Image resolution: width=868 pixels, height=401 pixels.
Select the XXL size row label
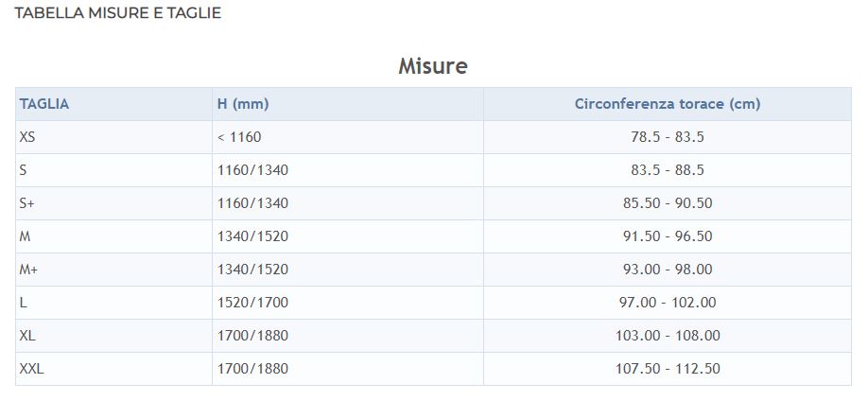coord(31,369)
